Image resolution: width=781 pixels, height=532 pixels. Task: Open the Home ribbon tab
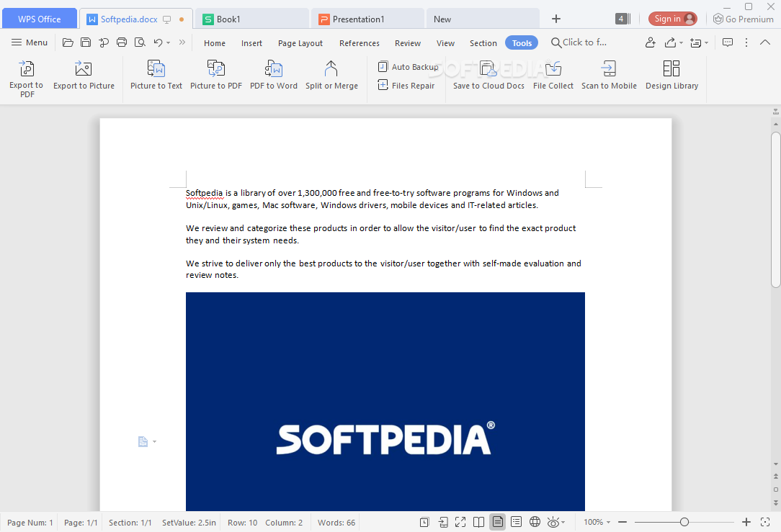click(215, 43)
